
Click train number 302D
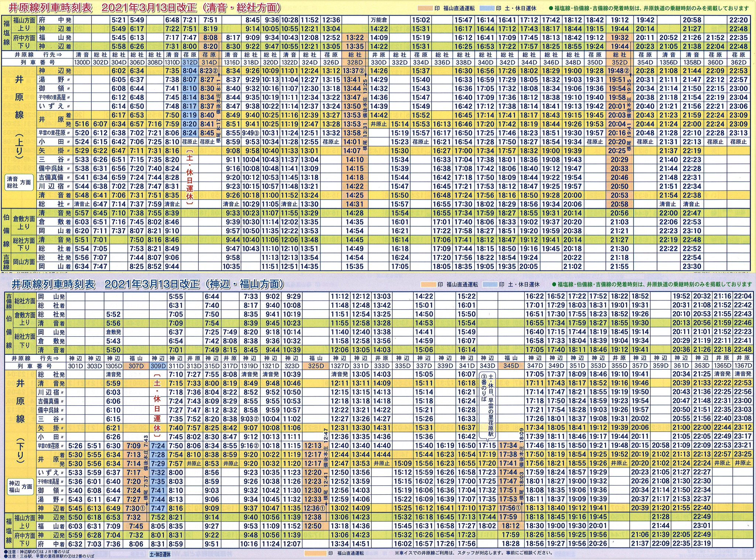[x=100, y=63]
